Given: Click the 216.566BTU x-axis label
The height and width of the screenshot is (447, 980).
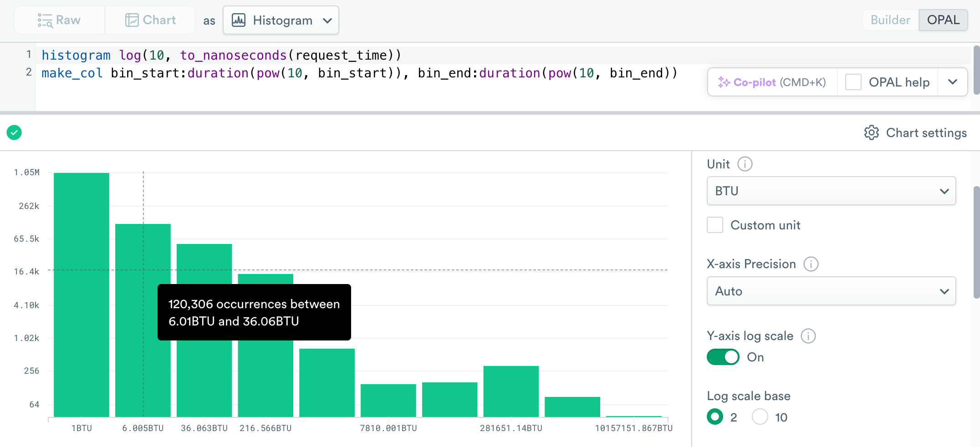Looking at the screenshot, I should [265, 428].
